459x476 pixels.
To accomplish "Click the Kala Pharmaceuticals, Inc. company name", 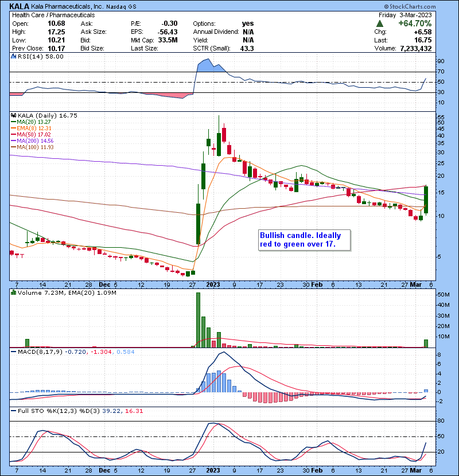I will pos(67,6).
